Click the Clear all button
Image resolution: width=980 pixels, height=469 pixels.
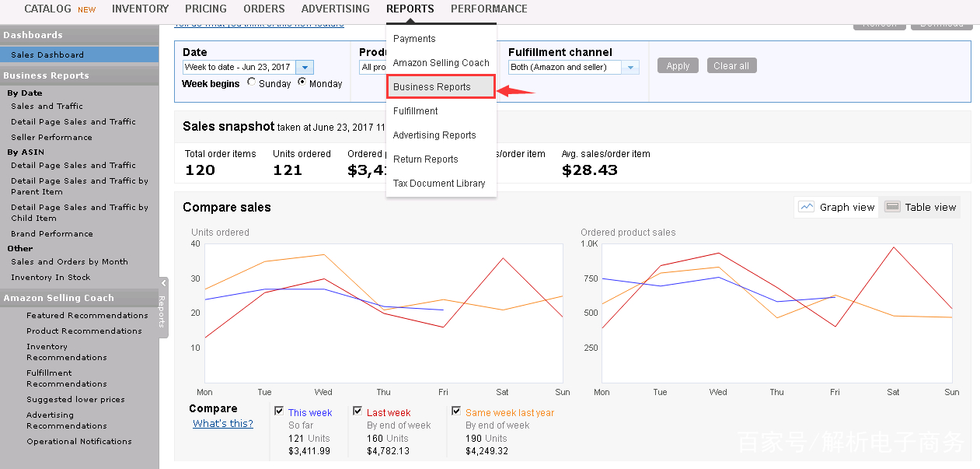pos(731,66)
